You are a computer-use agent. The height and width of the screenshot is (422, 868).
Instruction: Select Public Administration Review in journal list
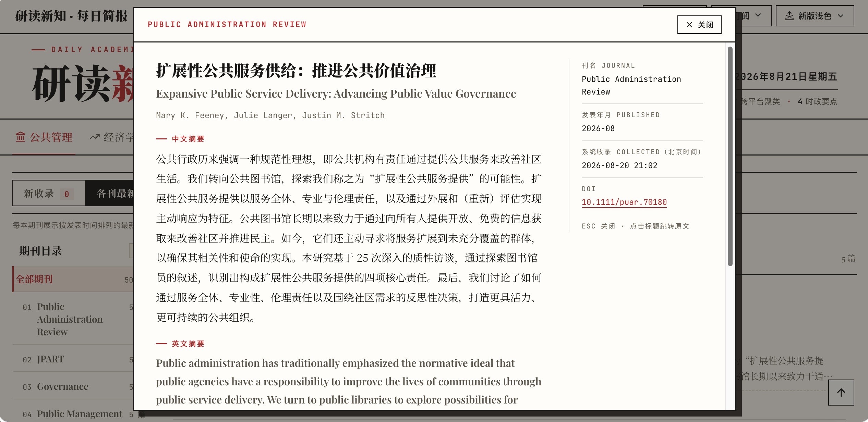pos(73,319)
